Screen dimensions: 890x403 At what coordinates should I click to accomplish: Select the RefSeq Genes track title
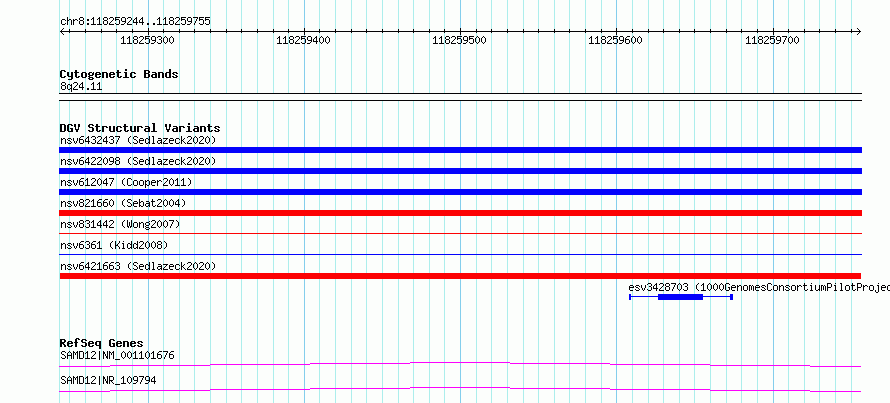pyautogui.click(x=101, y=343)
